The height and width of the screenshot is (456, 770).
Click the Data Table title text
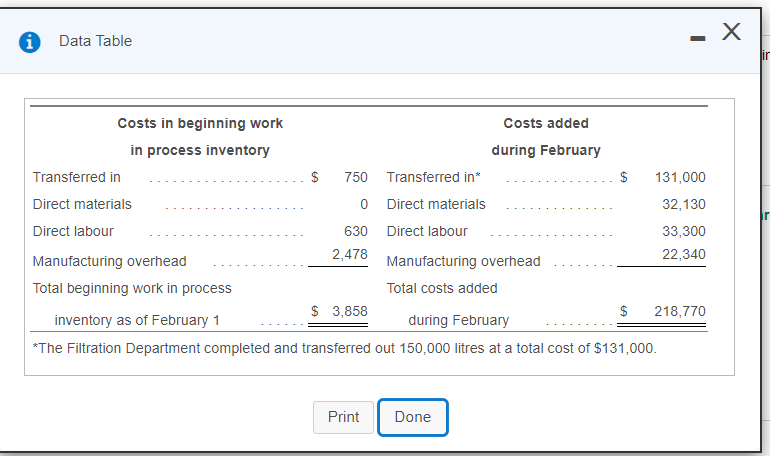pyautogui.click(x=95, y=41)
